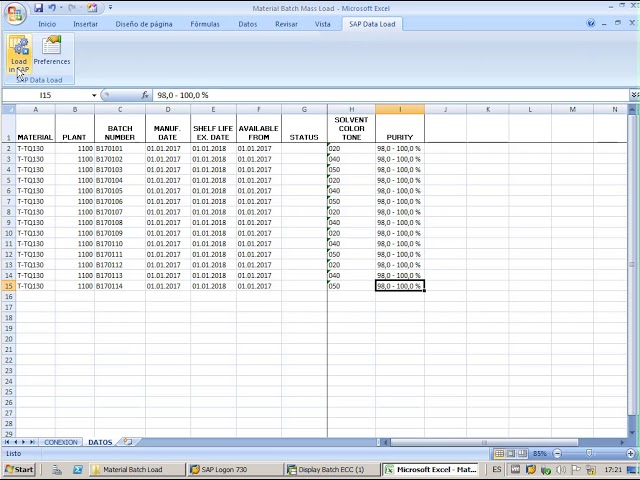Open the Vista ribbon tab
Viewport: 640px width, 480px height.
pos(322,24)
